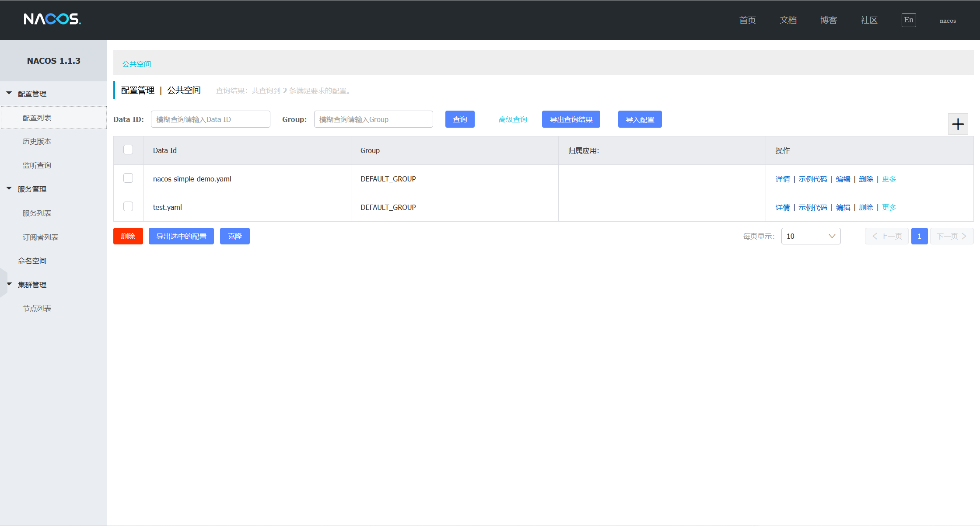Select the 公共空间 namespace tab
This screenshot has height=526, width=980.
click(x=136, y=64)
